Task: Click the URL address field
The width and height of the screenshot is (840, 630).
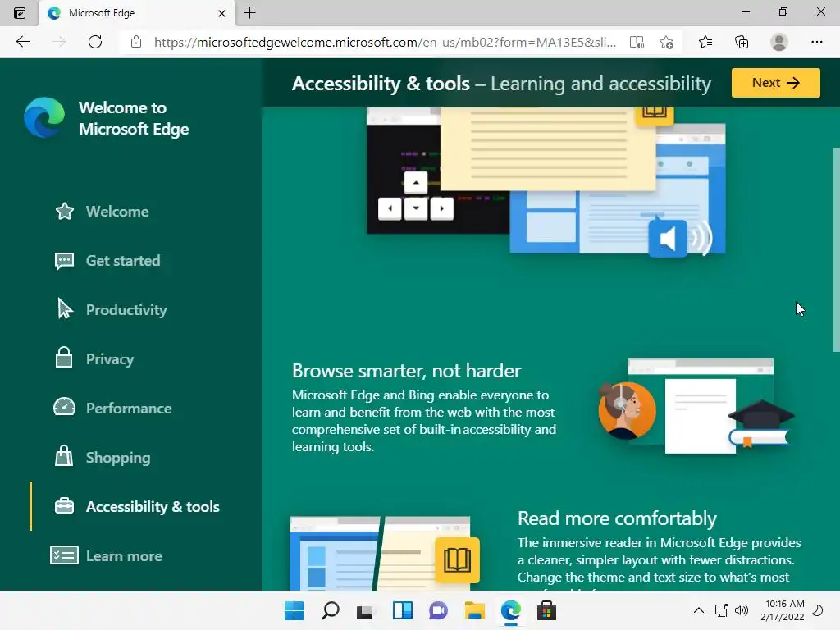Action: [x=385, y=42]
